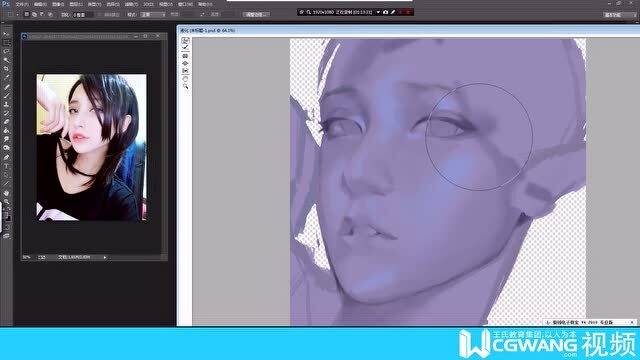Click the recorder camera snapshot icon

[385, 12]
